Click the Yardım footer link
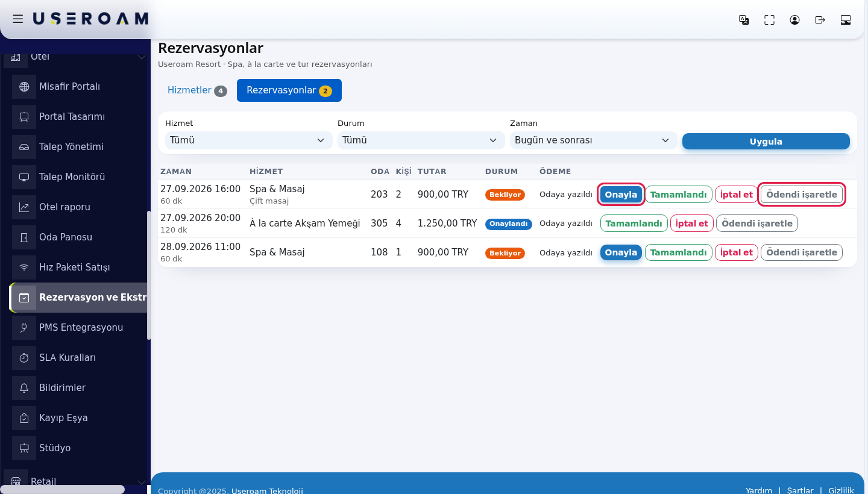This screenshot has width=868, height=494. tap(759, 490)
